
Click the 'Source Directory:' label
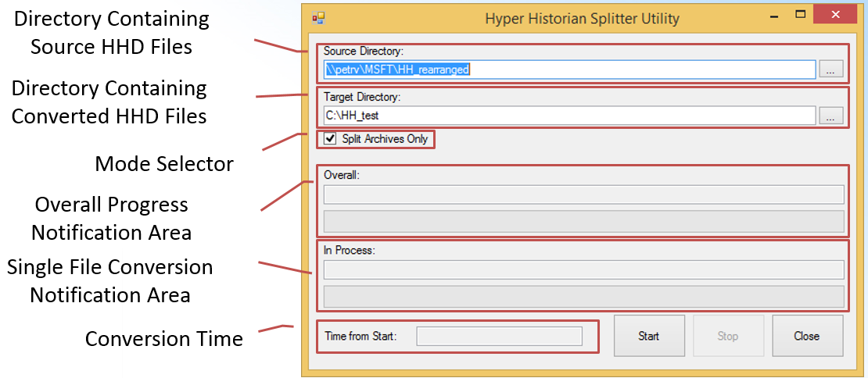pyautogui.click(x=363, y=51)
